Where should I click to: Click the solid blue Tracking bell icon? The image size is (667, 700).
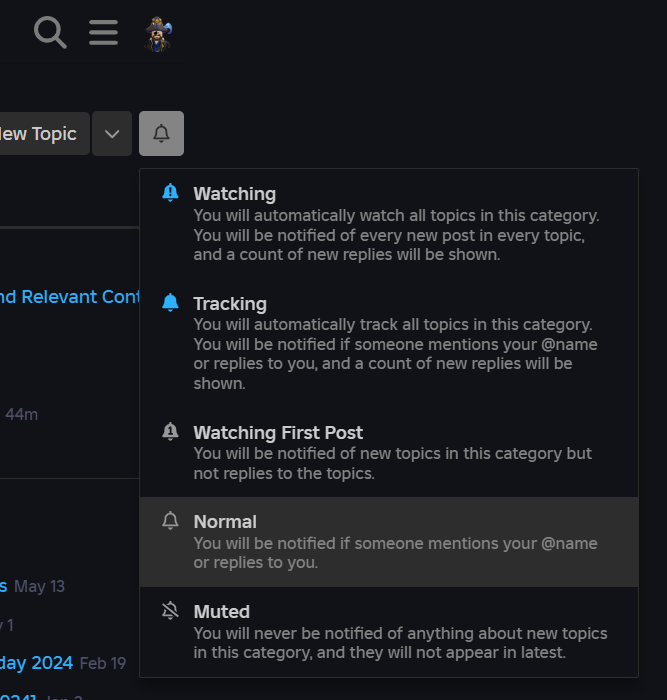click(170, 303)
